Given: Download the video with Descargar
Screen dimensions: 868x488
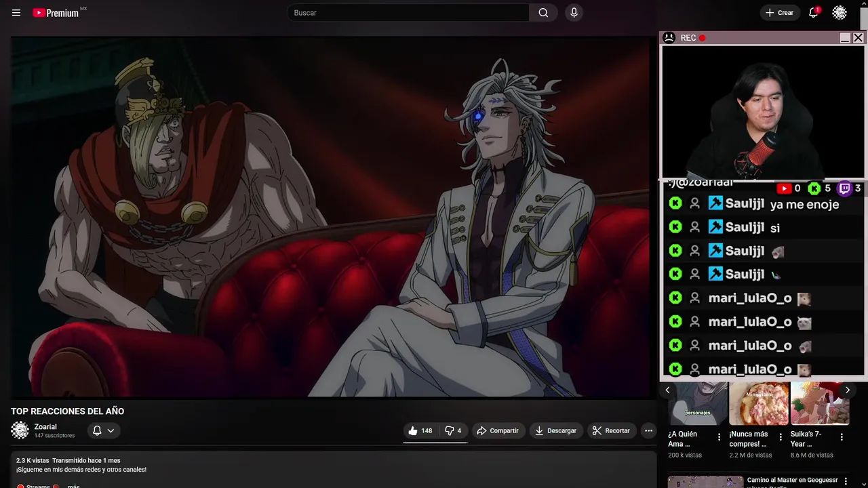Looking at the screenshot, I should [555, 430].
